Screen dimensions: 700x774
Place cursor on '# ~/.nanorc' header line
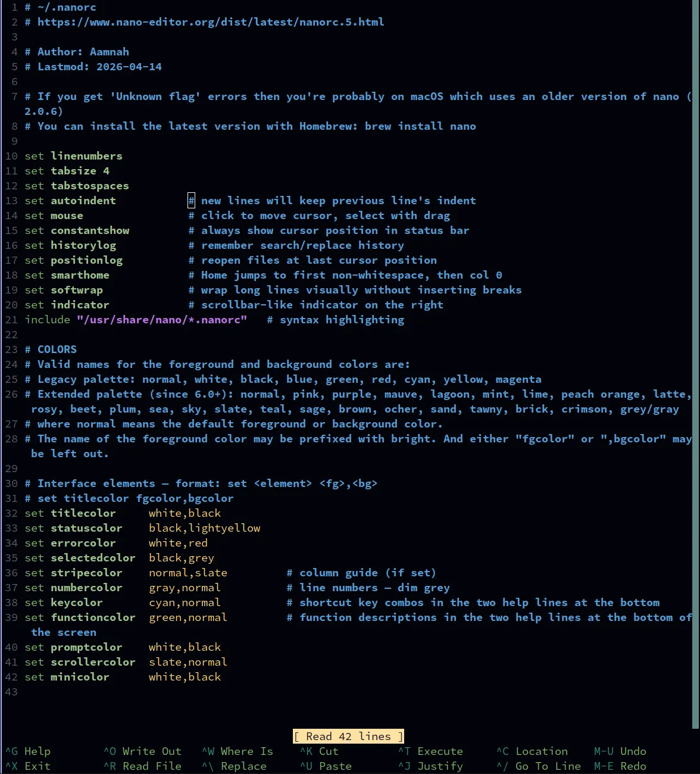(x=61, y=7)
